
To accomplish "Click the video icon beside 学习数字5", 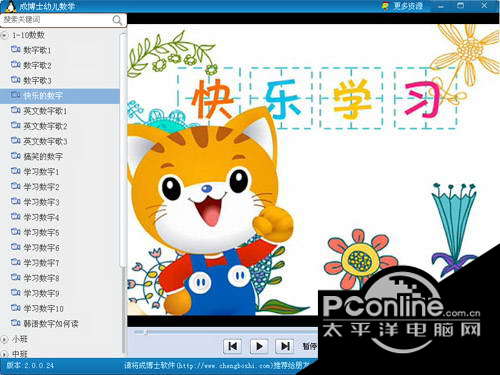I will (16, 232).
